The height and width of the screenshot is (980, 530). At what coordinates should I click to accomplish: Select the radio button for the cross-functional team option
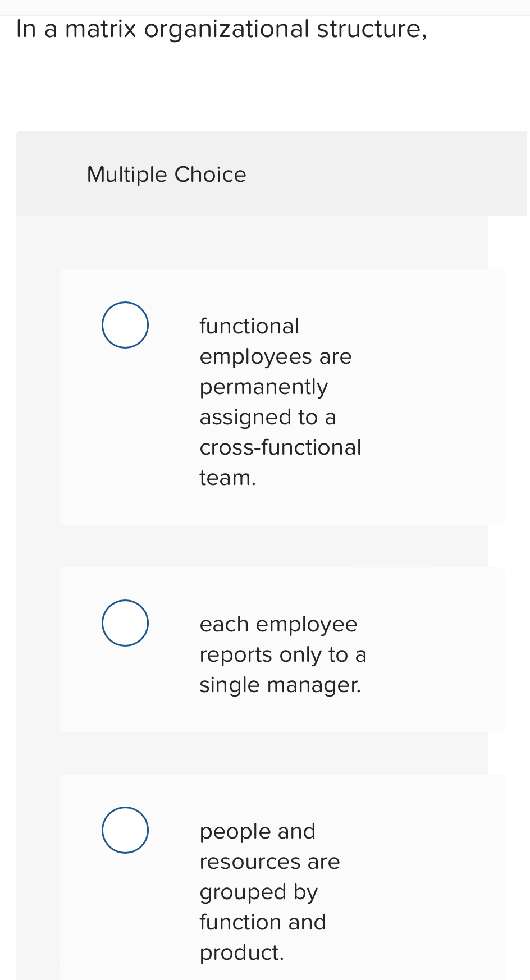125,324
